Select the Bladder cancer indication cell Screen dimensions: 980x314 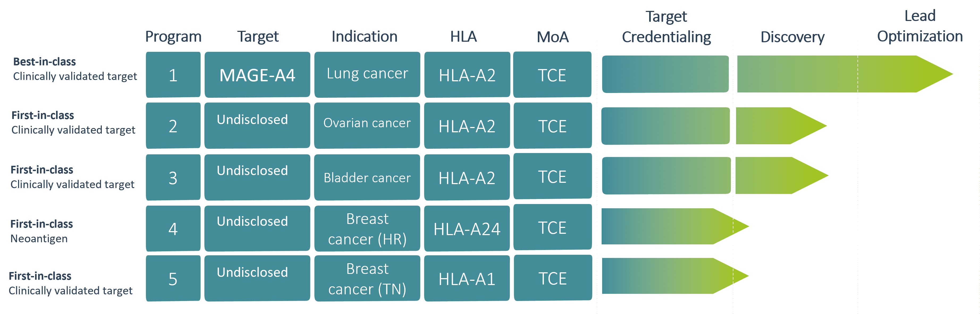pos(367,177)
